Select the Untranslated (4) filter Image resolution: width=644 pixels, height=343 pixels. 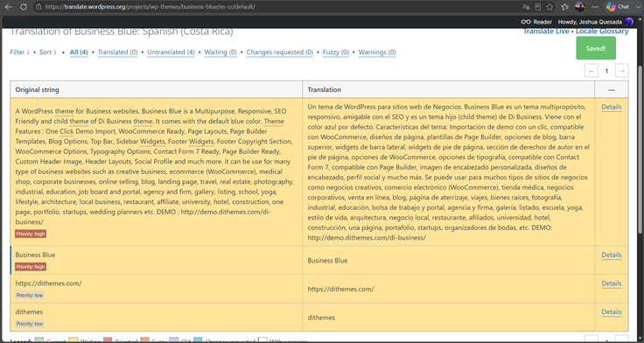[x=171, y=52]
